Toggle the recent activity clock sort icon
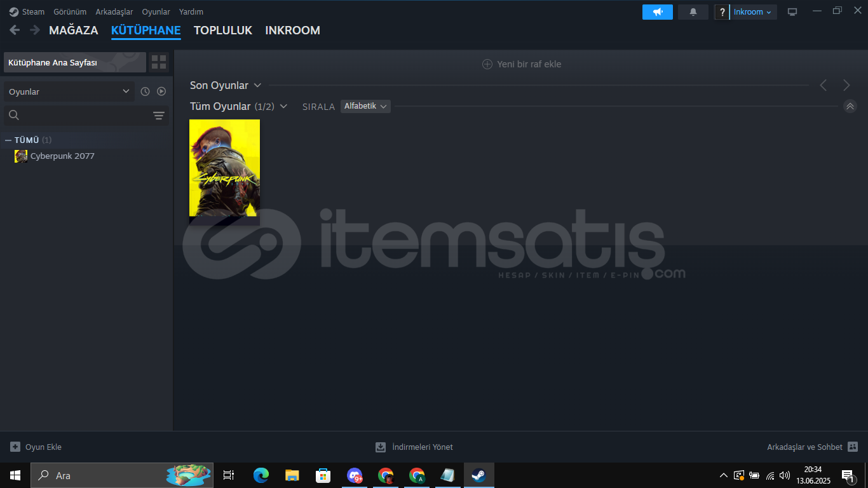The image size is (868, 488). point(145,91)
